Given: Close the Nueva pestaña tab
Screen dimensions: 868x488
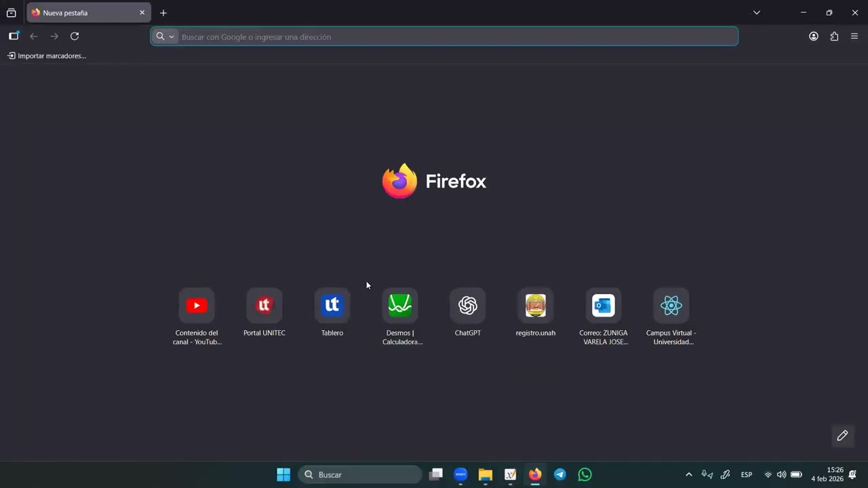Looking at the screenshot, I should 142,13.
